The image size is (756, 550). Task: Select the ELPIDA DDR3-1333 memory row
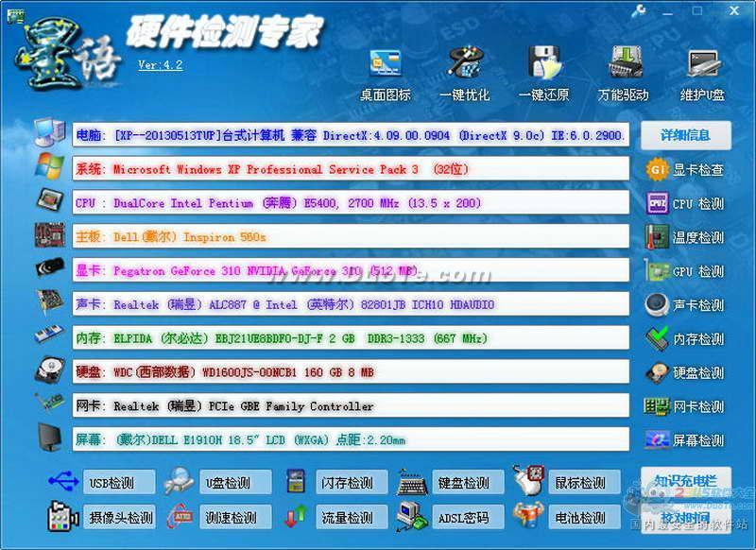[x=351, y=338]
